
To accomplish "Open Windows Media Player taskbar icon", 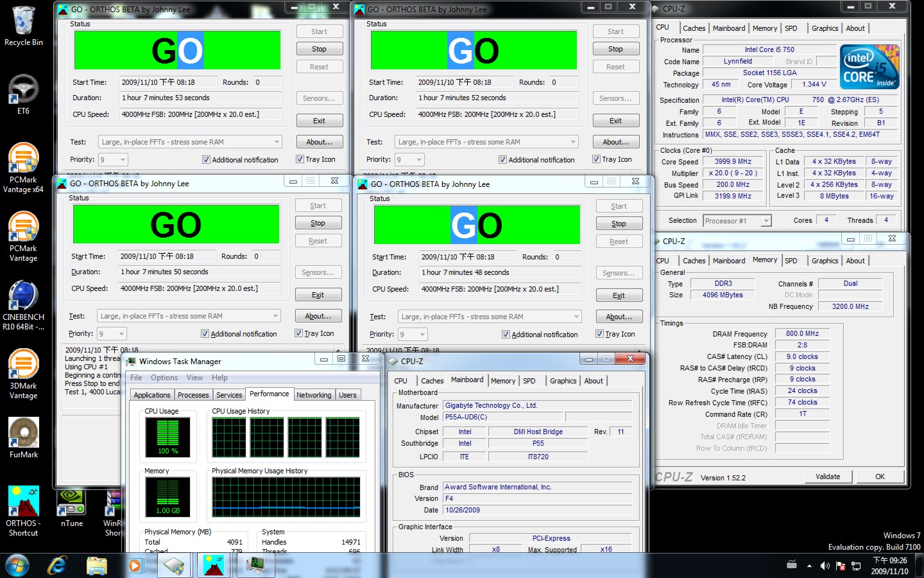I will point(135,566).
